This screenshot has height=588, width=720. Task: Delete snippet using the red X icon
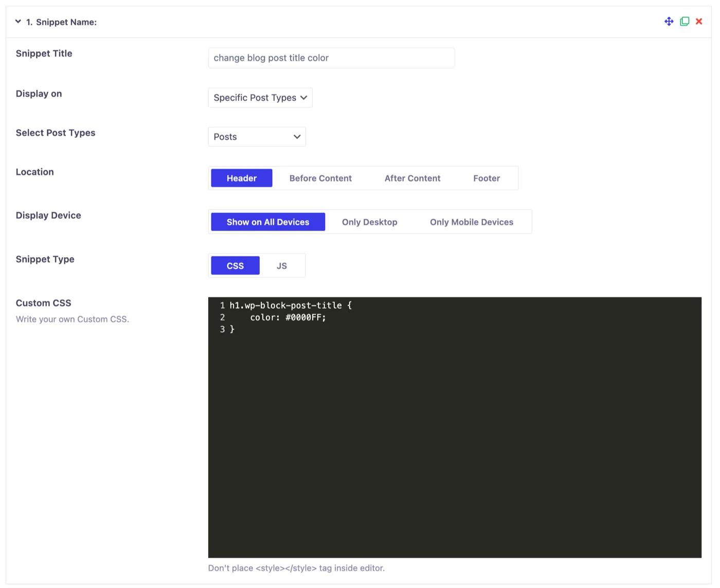699,22
